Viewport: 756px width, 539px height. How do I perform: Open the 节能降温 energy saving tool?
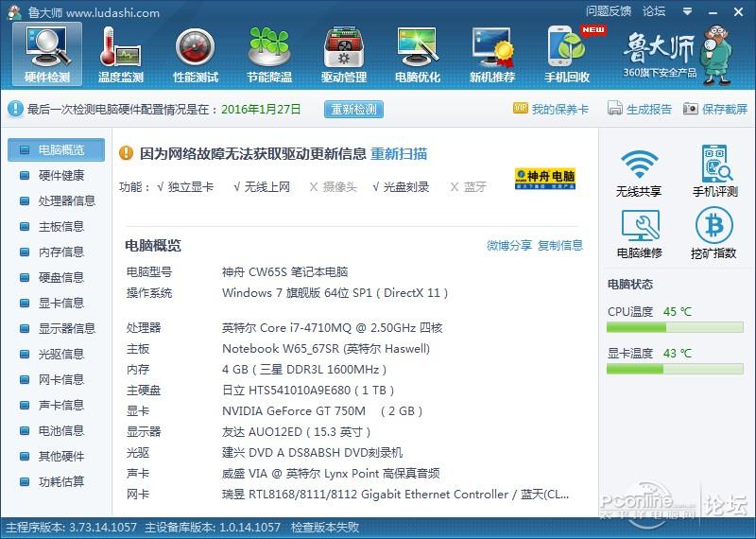pos(269,54)
